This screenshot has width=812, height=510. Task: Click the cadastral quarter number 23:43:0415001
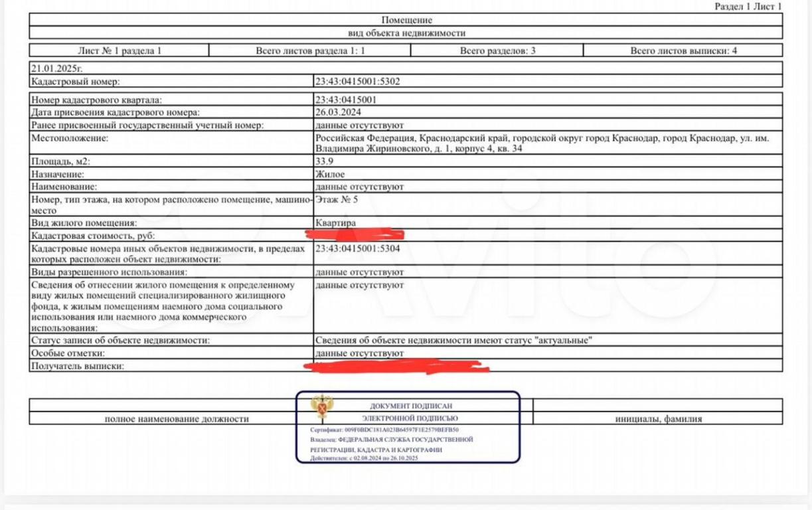pyautogui.click(x=346, y=100)
